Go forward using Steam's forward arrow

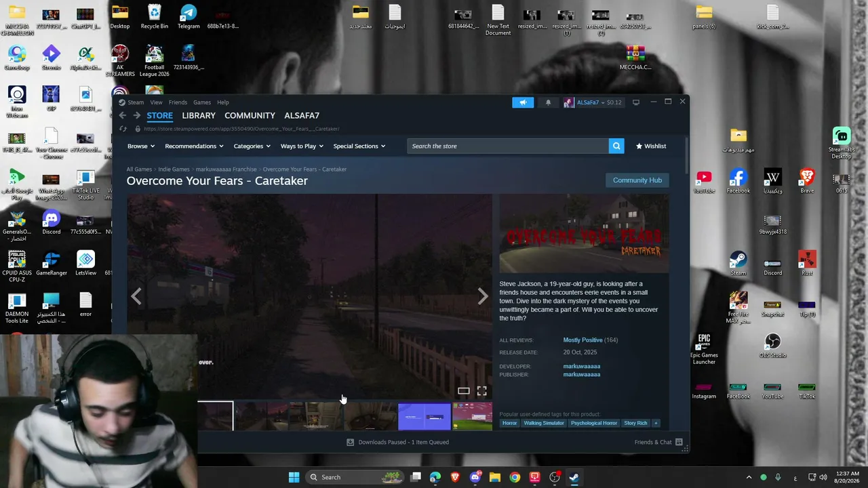[x=136, y=115]
